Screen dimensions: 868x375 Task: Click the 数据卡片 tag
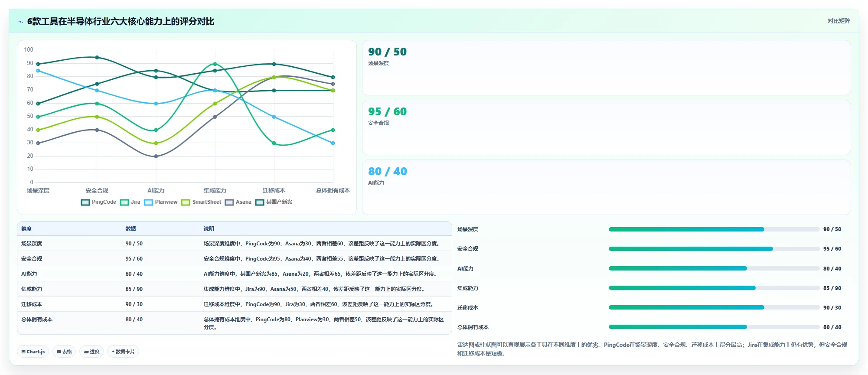point(123,352)
